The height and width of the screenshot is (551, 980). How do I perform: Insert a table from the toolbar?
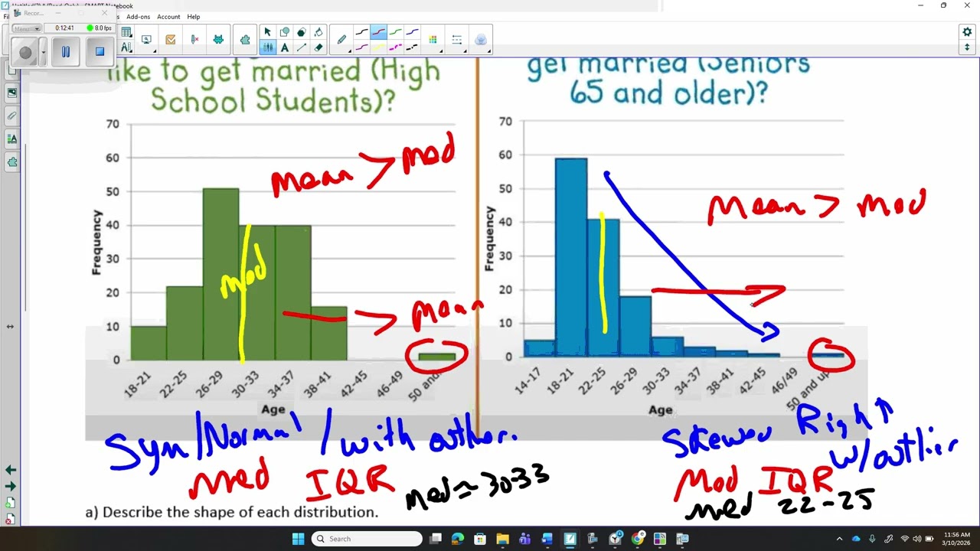pyautogui.click(x=126, y=32)
